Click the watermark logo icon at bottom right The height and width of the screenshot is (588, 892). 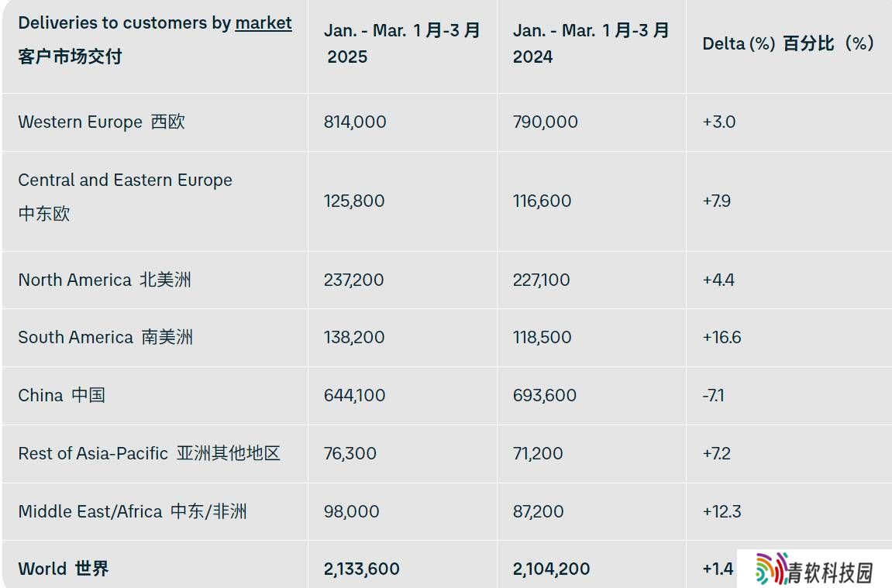tap(771, 569)
